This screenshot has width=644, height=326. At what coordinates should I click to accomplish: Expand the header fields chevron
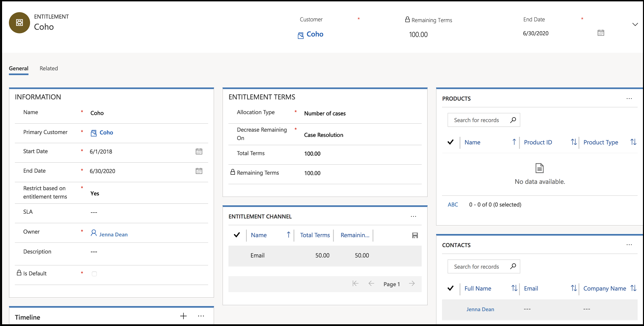click(635, 24)
